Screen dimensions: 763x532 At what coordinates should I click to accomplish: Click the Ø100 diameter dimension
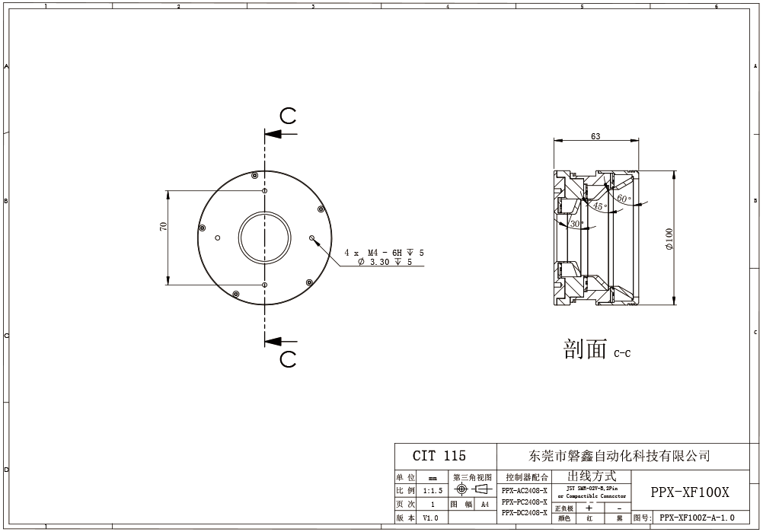pyautogui.click(x=669, y=237)
